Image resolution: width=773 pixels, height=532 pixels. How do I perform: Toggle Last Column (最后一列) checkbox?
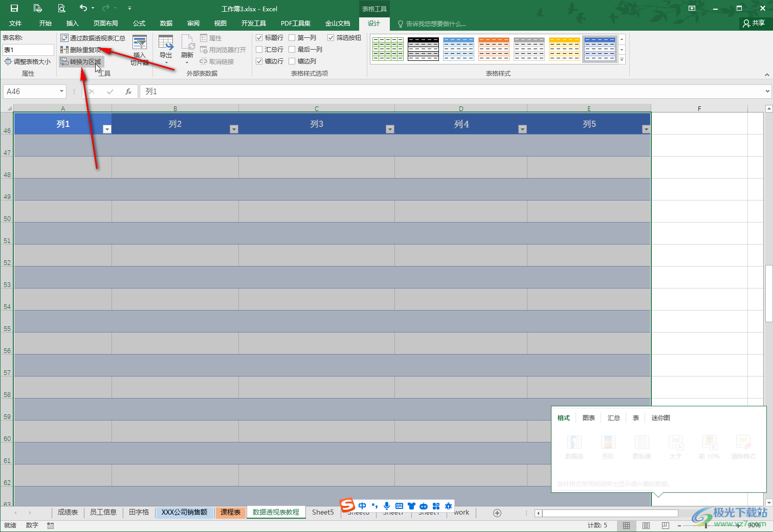click(x=292, y=50)
